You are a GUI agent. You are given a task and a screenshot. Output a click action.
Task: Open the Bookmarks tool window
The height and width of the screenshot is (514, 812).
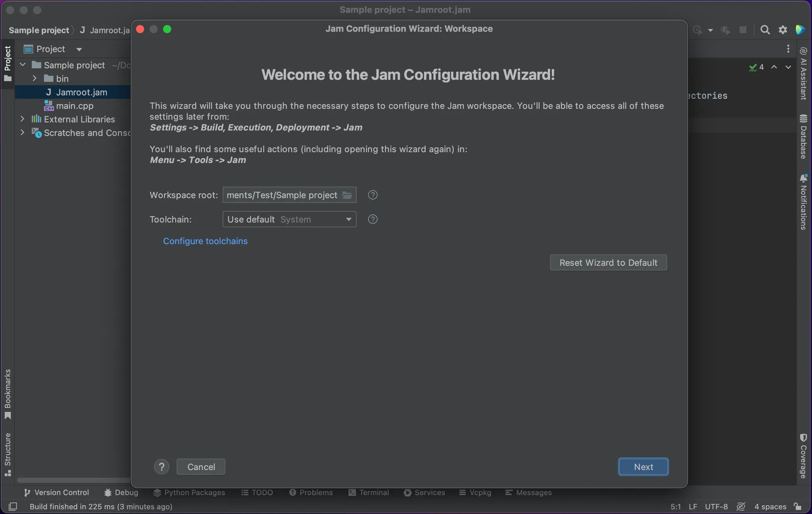[x=8, y=394]
